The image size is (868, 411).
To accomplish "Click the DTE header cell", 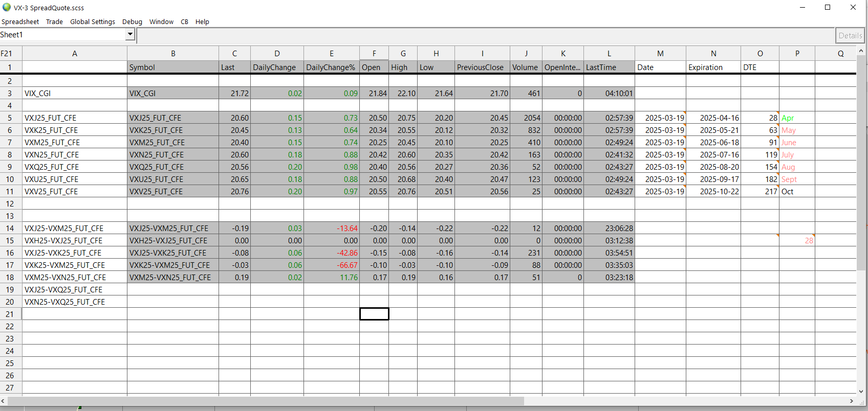I will click(x=760, y=67).
